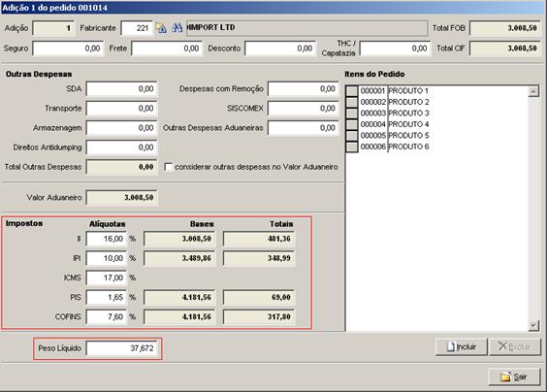
Task: Click the Fabricante lookup form icon
Action: [161, 28]
